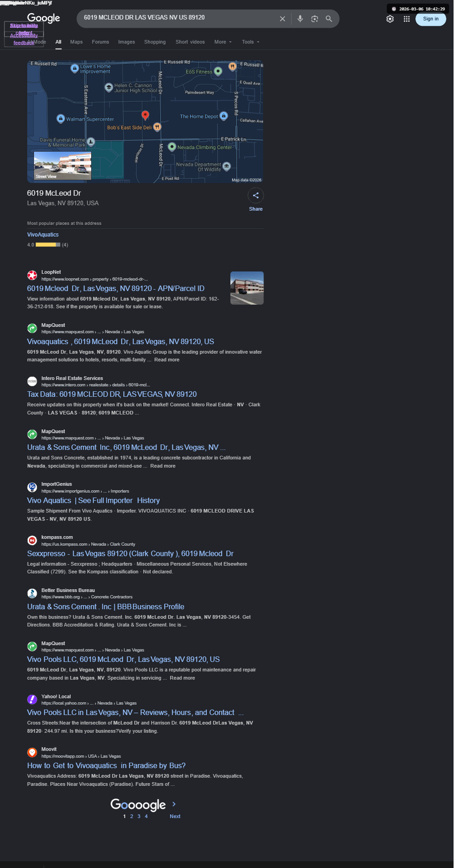Open the Tools dropdown
Viewport: 459px width, 868px height.
point(251,42)
